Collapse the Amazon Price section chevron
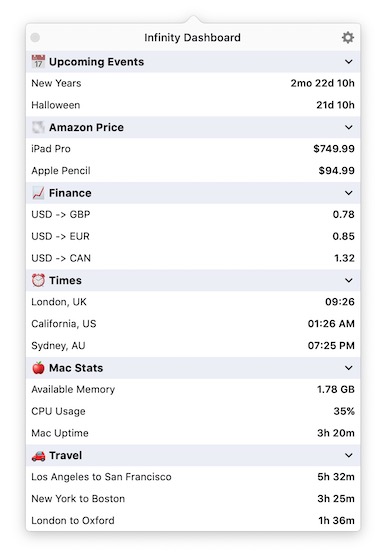Viewport: 387px width, 560px height. [348, 128]
